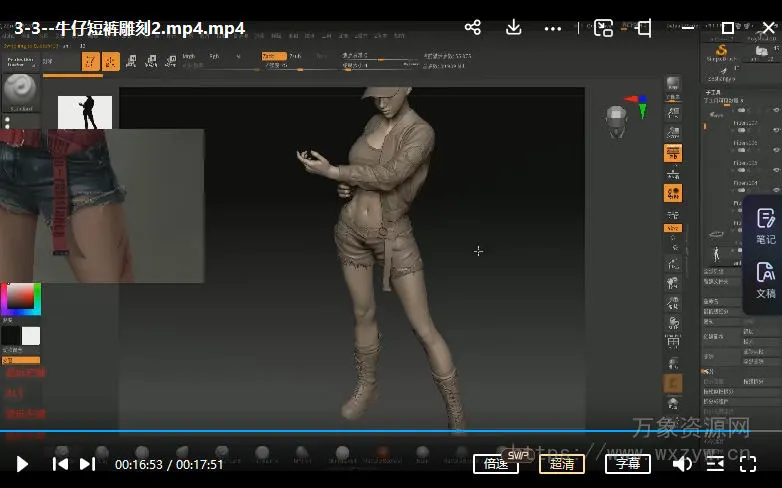The width and height of the screenshot is (782, 488).
Task: Select ZBrush Edit mode button
Action: coord(91,61)
